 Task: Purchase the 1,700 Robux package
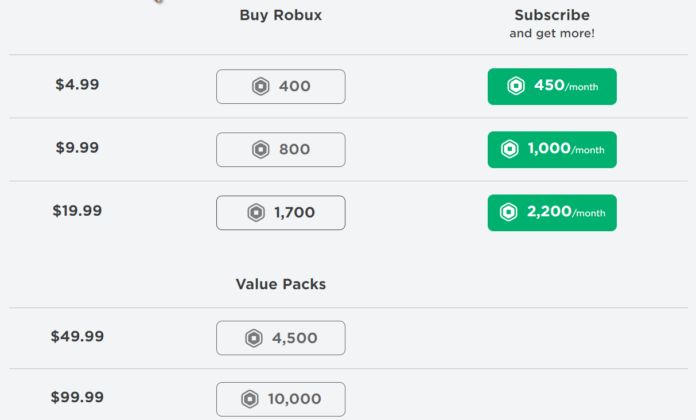pyautogui.click(x=281, y=213)
